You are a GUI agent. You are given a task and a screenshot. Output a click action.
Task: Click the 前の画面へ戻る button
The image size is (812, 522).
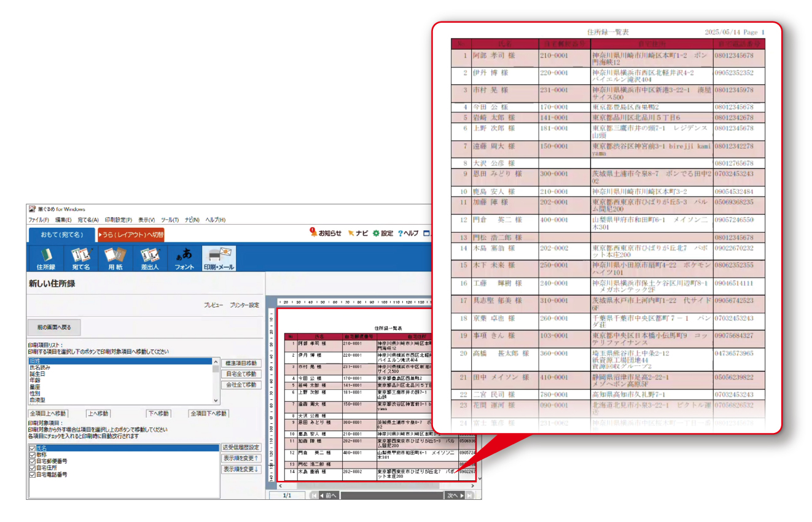click(x=54, y=327)
